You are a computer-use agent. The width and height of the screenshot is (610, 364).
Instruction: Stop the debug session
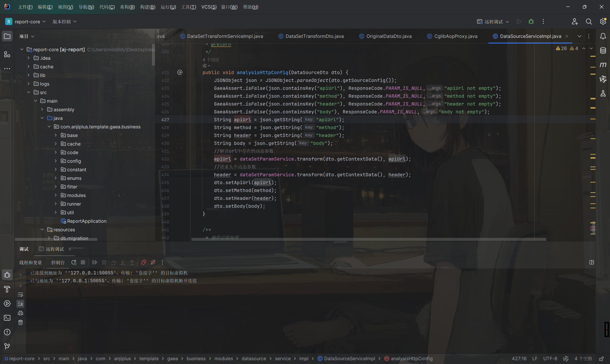pyautogui.click(x=83, y=263)
